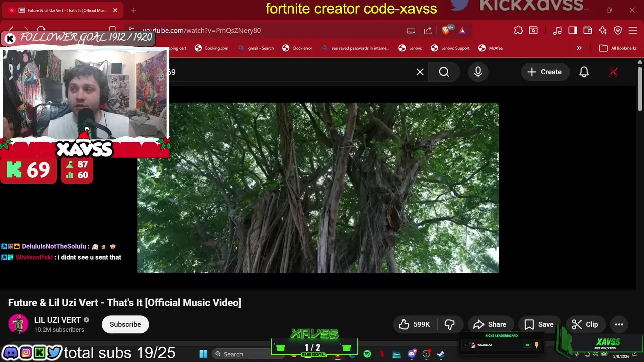644x362 pixels.
Task: Close the Future & Lil Uzi Vert tab
Action: [115, 10]
